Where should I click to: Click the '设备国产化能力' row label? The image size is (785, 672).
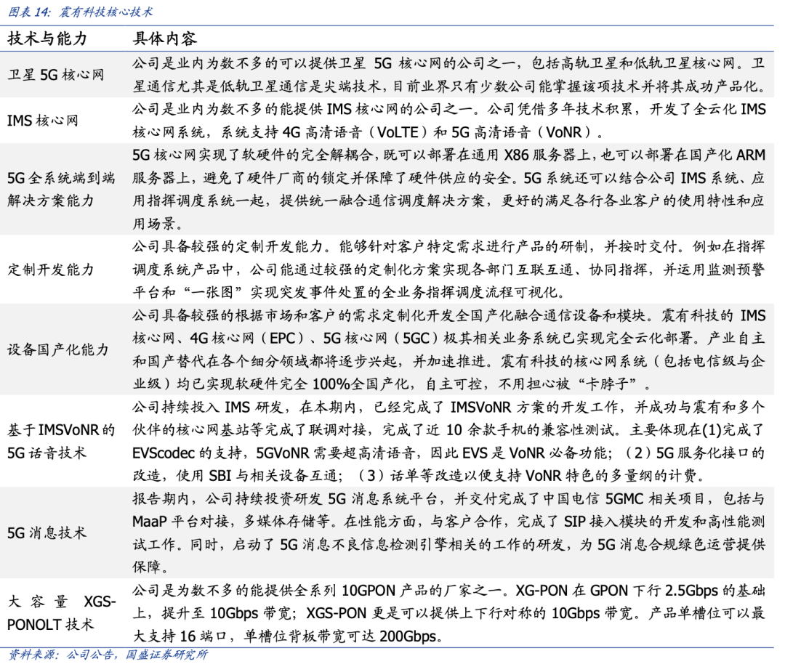click(58, 349)
